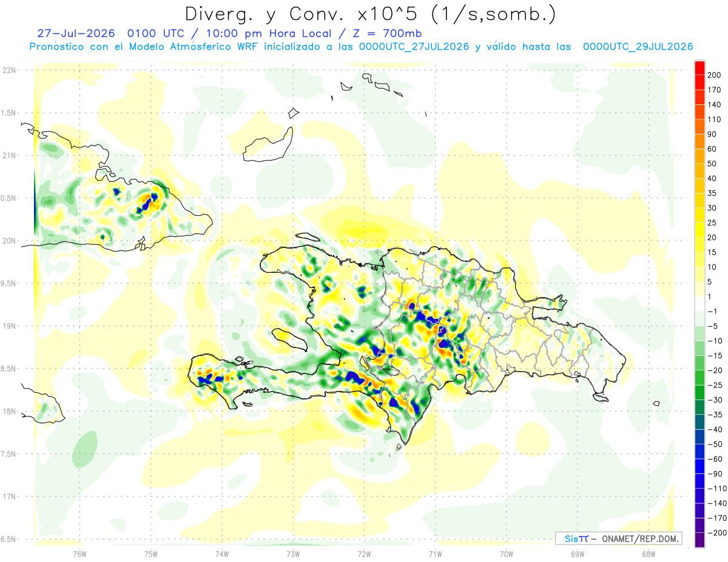Click the '-110' colorbar label
Image resolution: width=728 pixels, height=562 pixels.
click(716, 488)
